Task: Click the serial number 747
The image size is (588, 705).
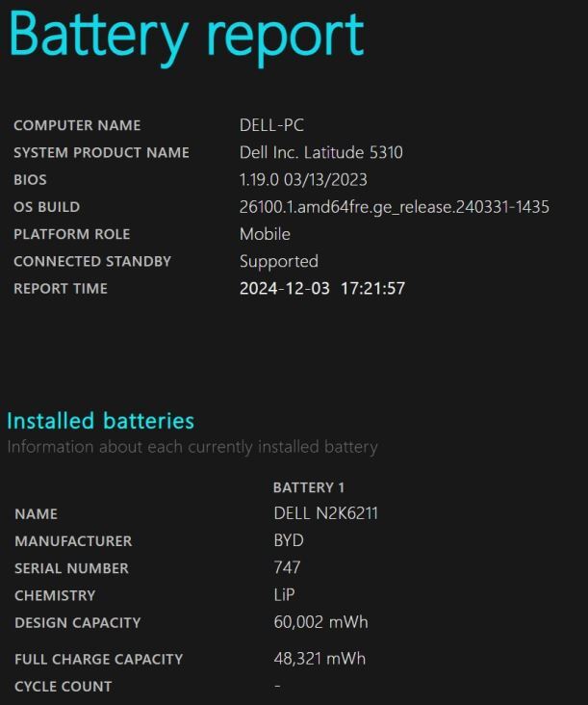Action: pos(287,567)
